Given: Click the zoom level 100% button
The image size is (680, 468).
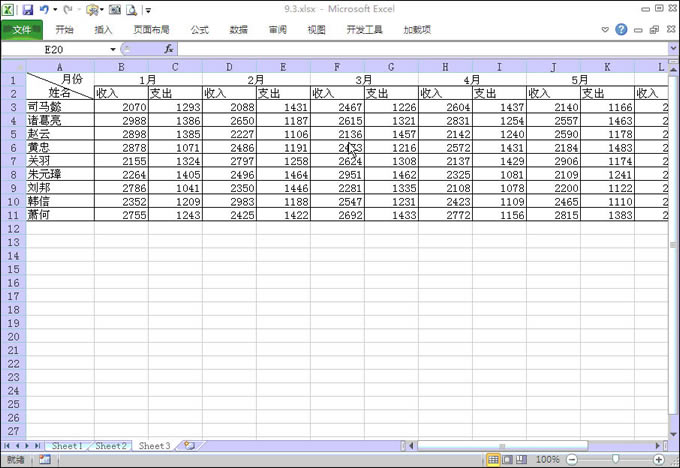Looking at the screenshot, I should click(547, 459).
